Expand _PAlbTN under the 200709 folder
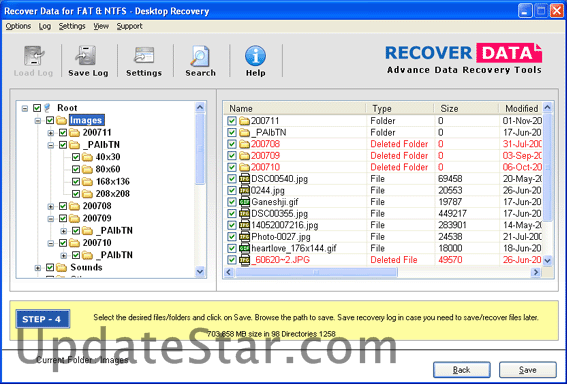The image size is (568, 387). [x=64, y=231]
